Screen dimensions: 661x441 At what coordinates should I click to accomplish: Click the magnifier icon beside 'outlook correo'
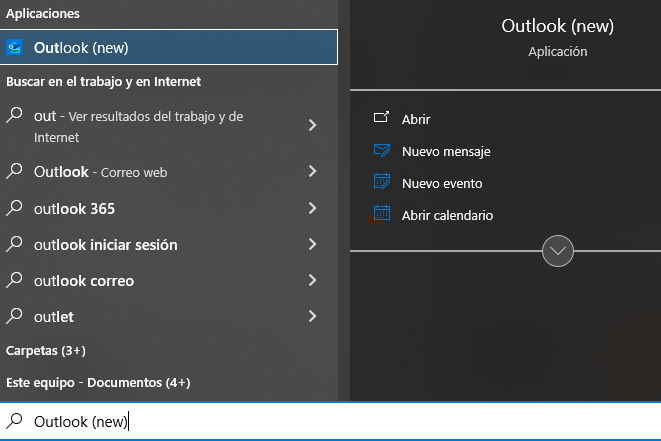point(14,280)
